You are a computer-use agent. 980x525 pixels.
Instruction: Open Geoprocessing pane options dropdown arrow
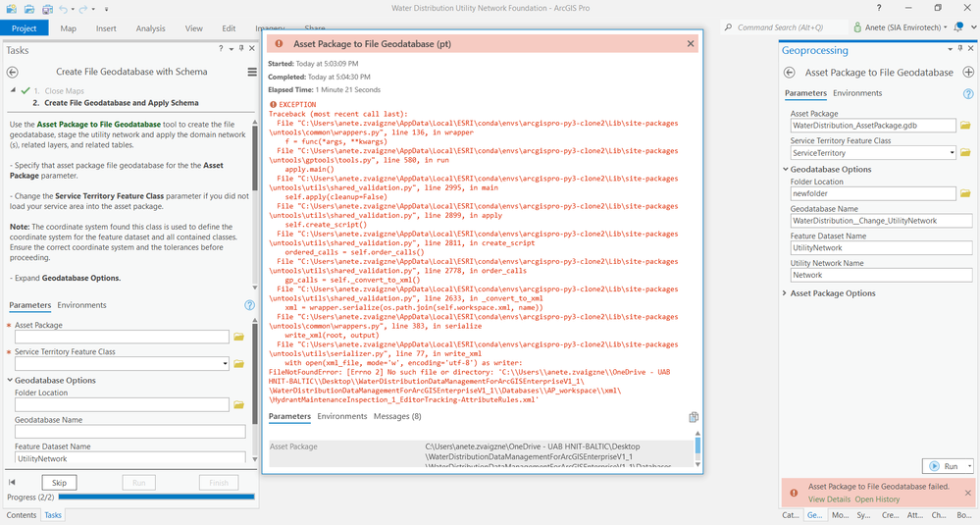pos(950,48)
